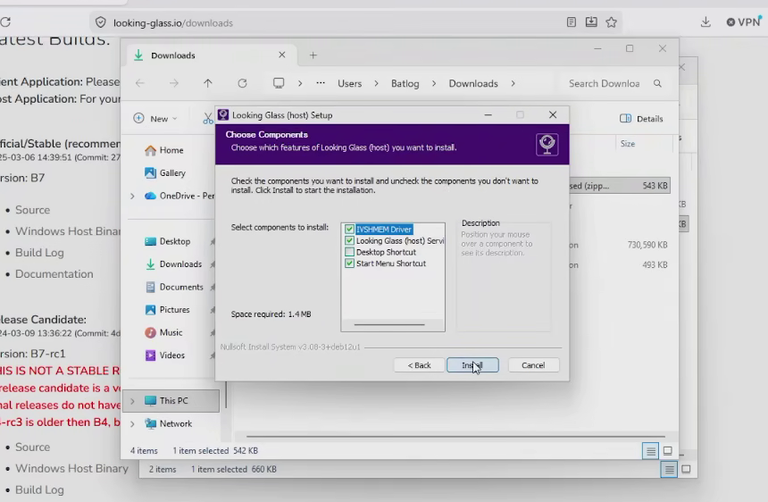Click the Back button in setup

pyautogui.click(x=419, y=365)
